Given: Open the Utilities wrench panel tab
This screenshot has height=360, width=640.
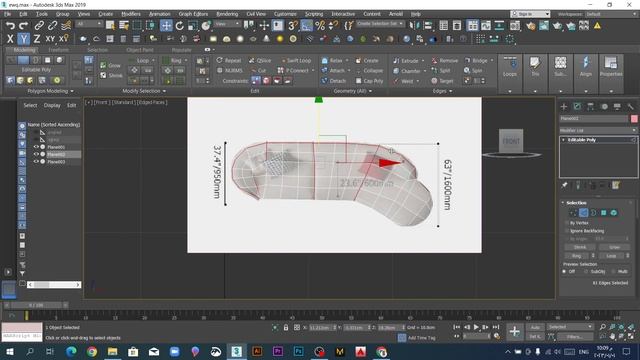Looking at the screenshot, I should click(x=631, y=107).
